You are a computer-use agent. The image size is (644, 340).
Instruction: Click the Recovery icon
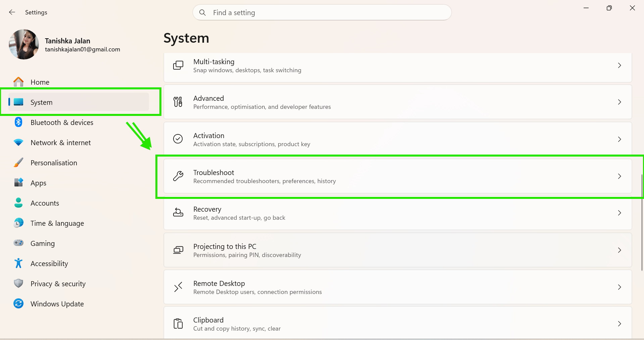[178, 213]
